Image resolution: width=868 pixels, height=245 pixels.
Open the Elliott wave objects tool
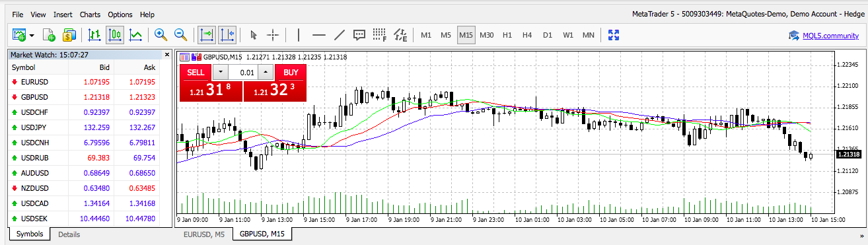click(x=400, y=35)
